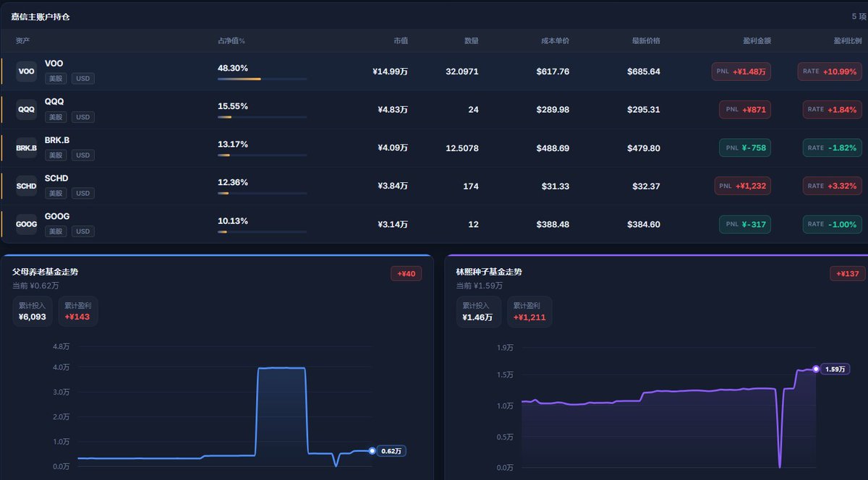Viewport: 868px width, 480px height.
Task: Click the PNL +¥871 badge for QQQ
Action: click(745, 110)
